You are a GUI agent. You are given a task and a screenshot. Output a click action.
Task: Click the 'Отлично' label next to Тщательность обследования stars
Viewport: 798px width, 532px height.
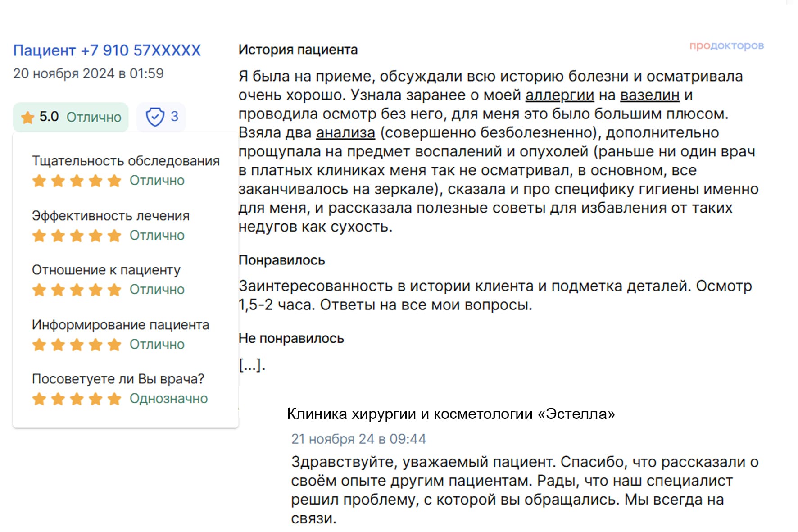[x=157, y=181]
